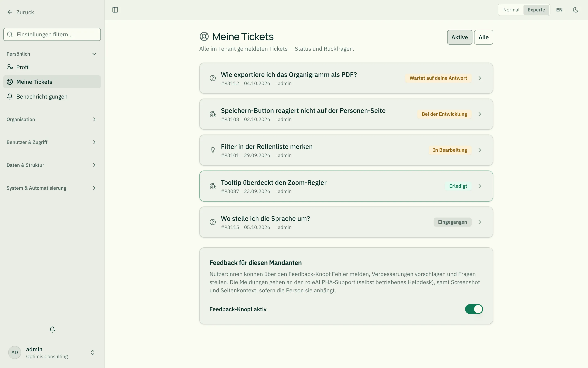Open notifications bell above user profile
Image resolution: width=588 pixels, height=368 pixels.
point(52,330)
